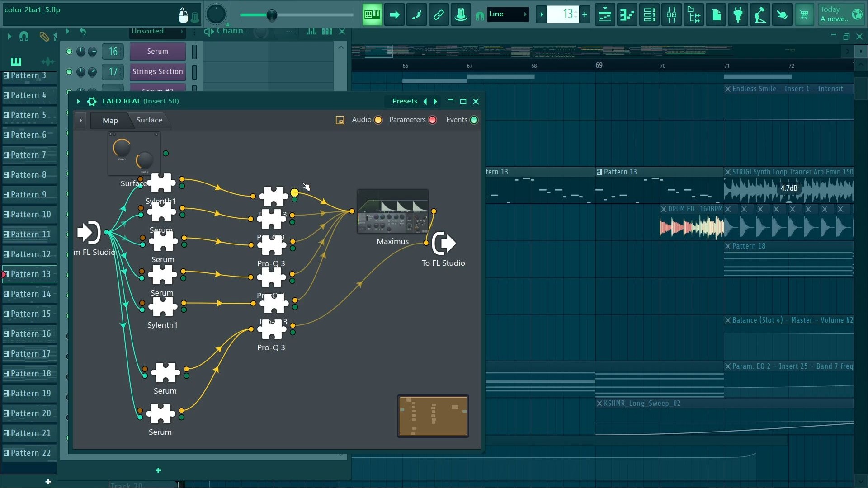
Task: Open the plugin picker plug icon
Action: tap(738, 14)
